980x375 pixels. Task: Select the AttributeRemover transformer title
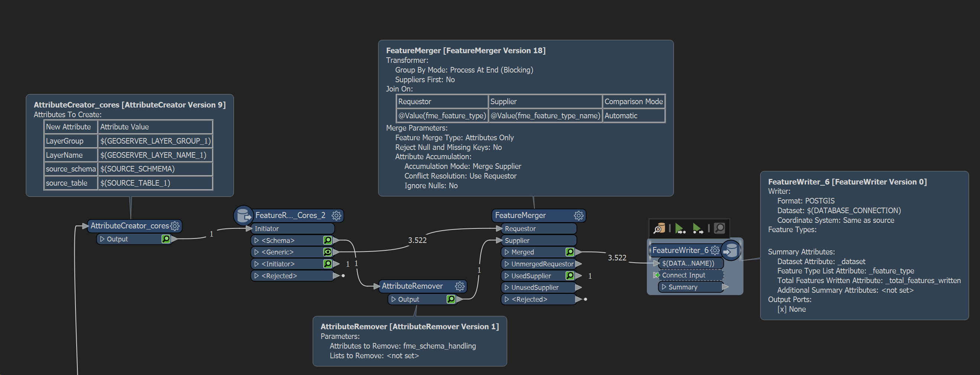(412, 286)
